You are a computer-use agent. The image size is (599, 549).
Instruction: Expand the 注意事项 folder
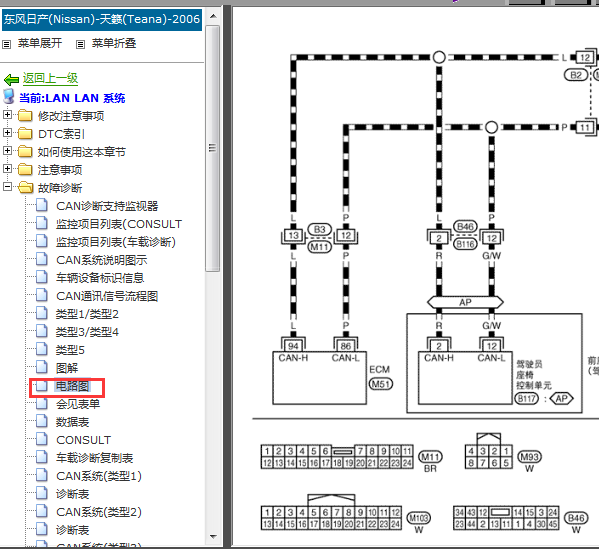click(7, 168)
